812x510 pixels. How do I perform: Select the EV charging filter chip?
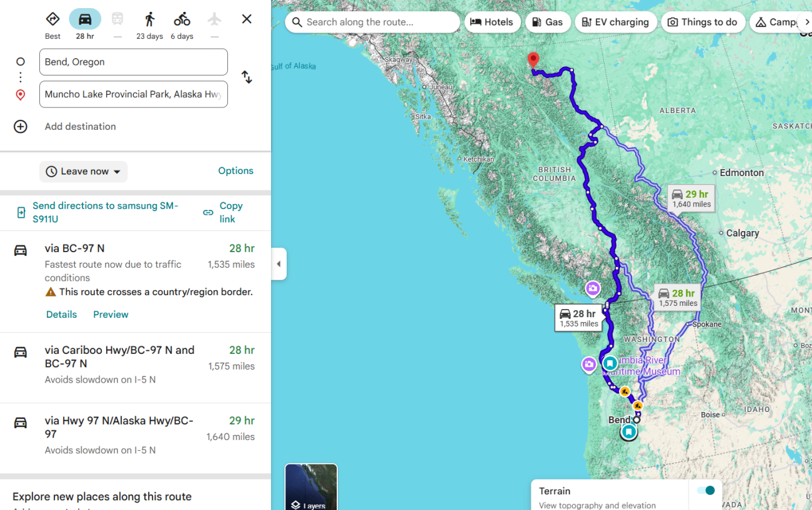[616, 22]
